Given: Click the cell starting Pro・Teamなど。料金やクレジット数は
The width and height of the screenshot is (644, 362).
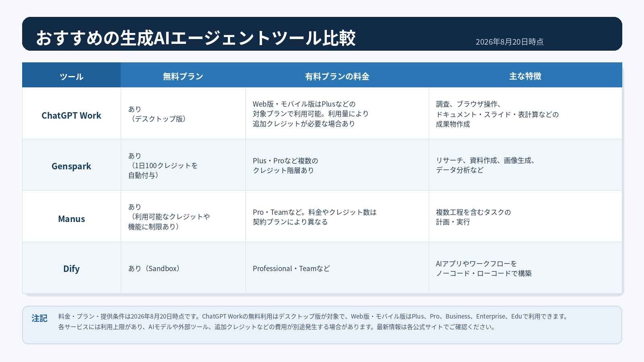Looking at the screenshot, I should pos(337,216).
